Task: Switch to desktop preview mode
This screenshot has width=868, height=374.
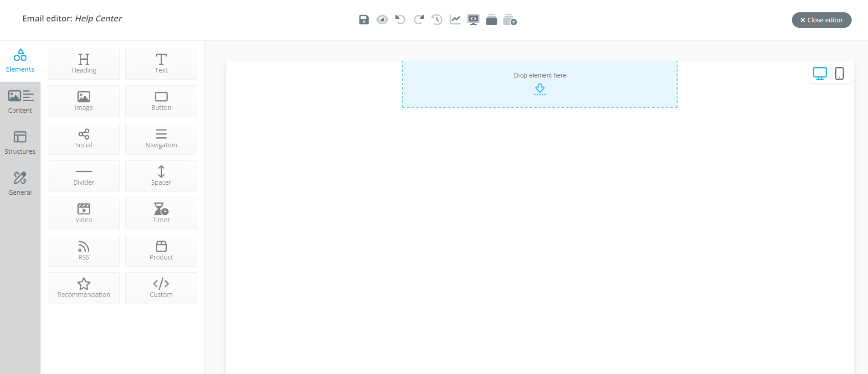Action: 820,73
